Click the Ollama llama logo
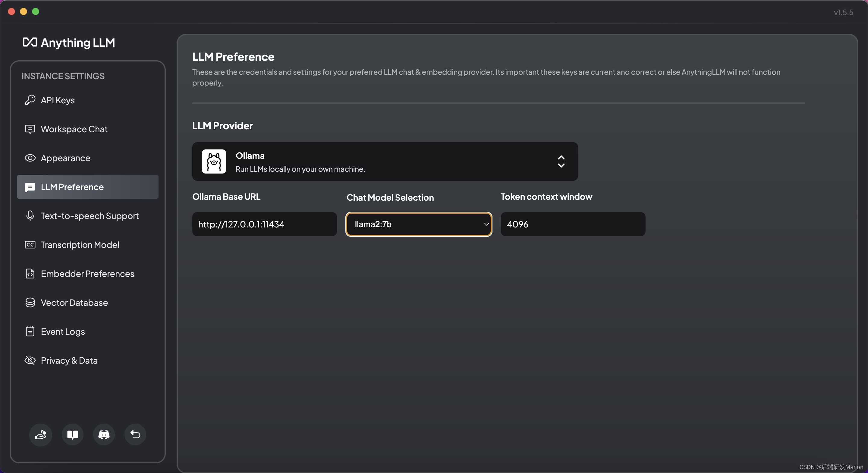868x473 pixels. 214,161
